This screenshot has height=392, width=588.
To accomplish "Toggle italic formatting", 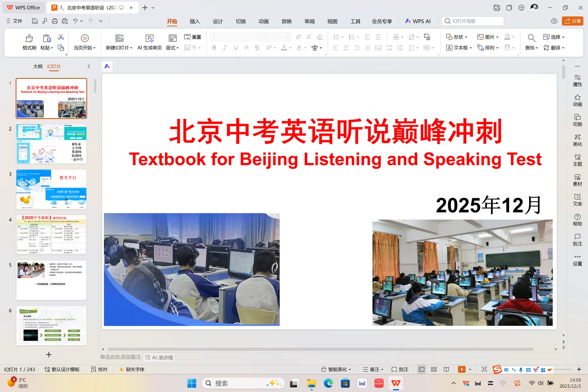I will point(225,48).
